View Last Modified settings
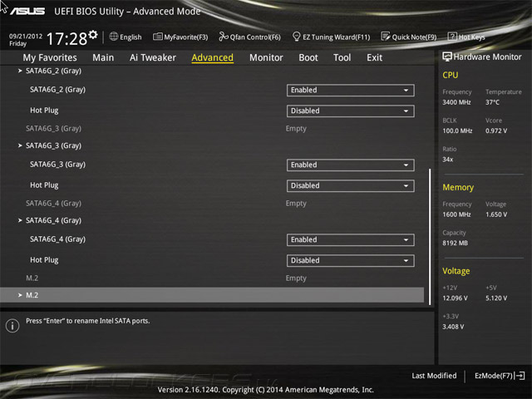Screen dimensions: 532x399 pyautogui.click(x=434, y=376)
